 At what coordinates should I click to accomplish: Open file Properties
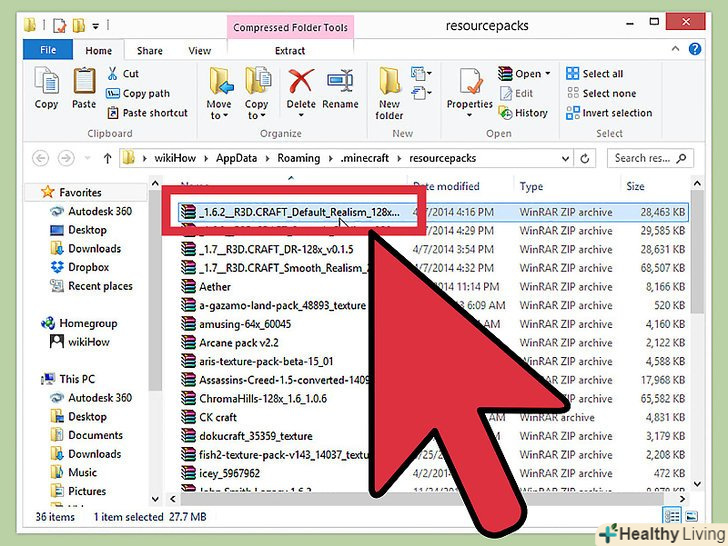coord(469,91)
